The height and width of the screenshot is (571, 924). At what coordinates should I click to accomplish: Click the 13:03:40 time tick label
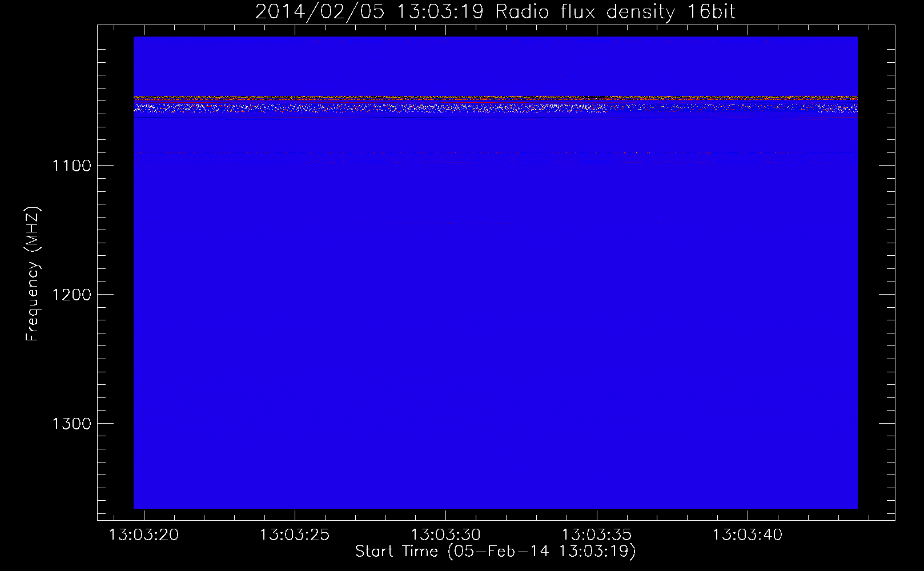[748, 535]
